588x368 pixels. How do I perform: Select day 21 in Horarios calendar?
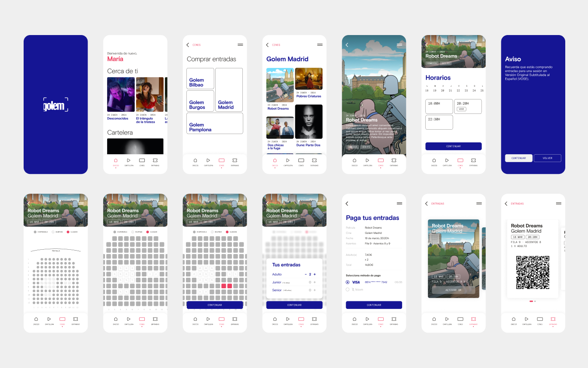[x=450, y=91]
